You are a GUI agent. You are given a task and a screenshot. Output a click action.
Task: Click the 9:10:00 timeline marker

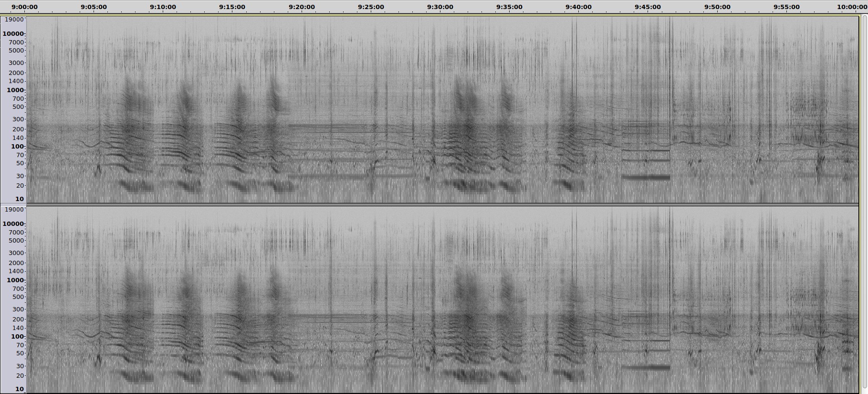point(163,7)
